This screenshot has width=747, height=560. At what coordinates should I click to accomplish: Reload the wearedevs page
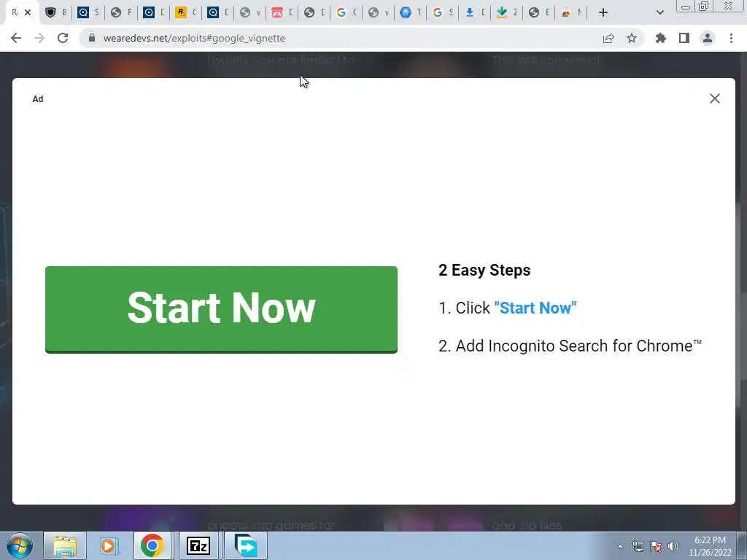pos(63,38)
